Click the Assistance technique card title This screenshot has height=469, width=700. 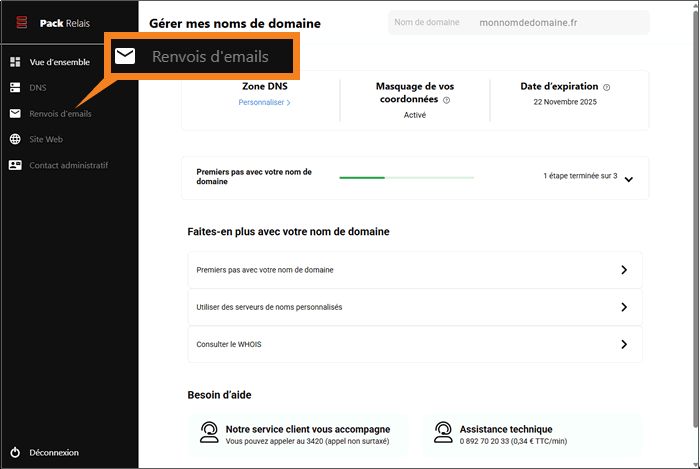(506, 429)
